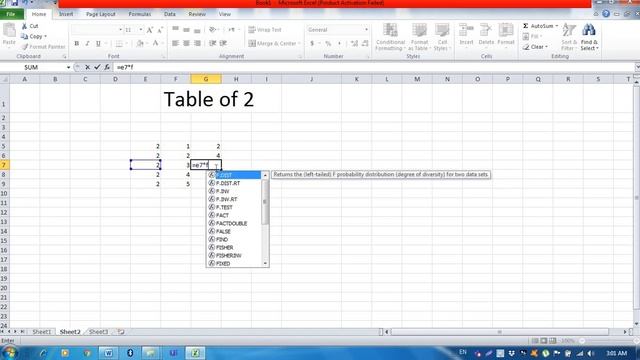Click Align Text Right icon
The height and width of the screenshot is (360, 640).
[x=197, y=43]
